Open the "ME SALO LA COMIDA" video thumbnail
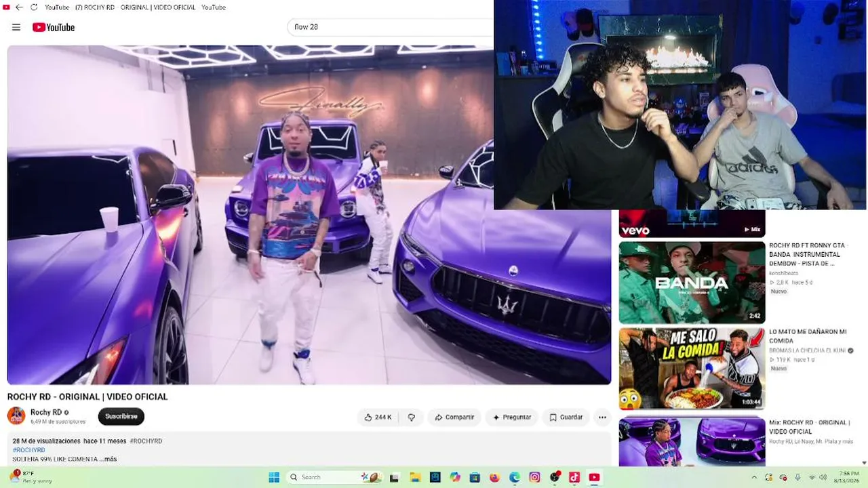Image resolution: width=868 pixels, height=488 pixels. point(692,369)
